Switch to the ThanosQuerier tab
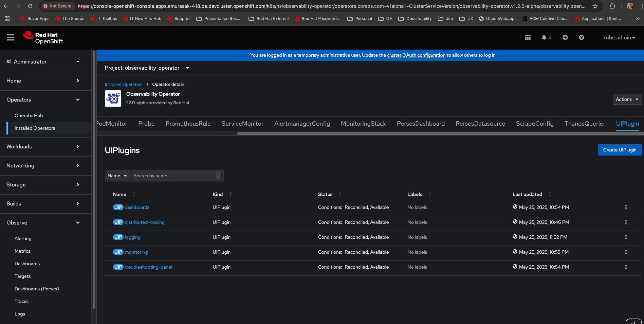Viewport: 644px width, 324px height. pyautogui.click(x=585, y=124)
